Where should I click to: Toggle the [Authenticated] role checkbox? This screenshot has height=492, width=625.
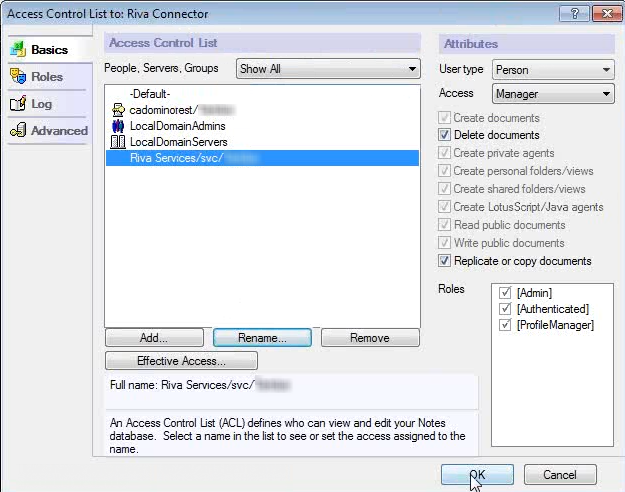pyautogui.click(x=505, y=309)
